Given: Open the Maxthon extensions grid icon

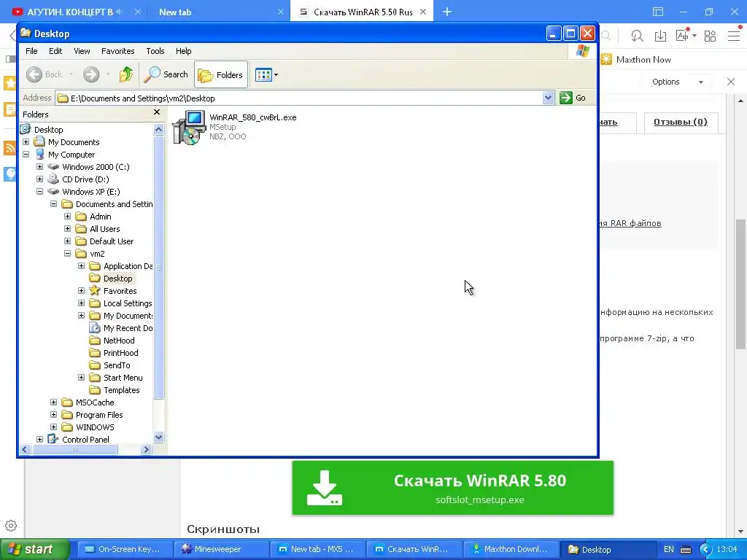Looking at the screenshot, I should pos(710,36).
